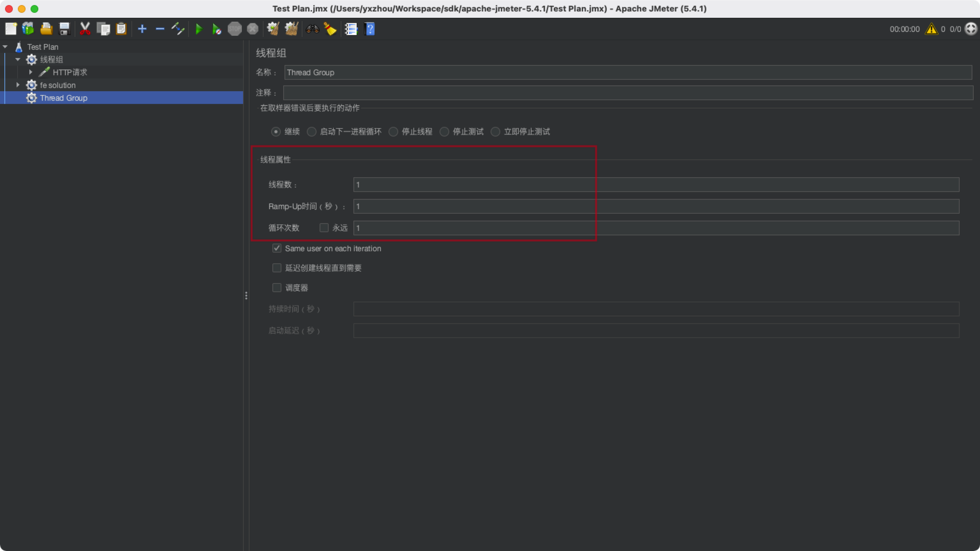Expand the HTTP请求 node arrow
The image size is (980, 551).
(x=30, y=72)
